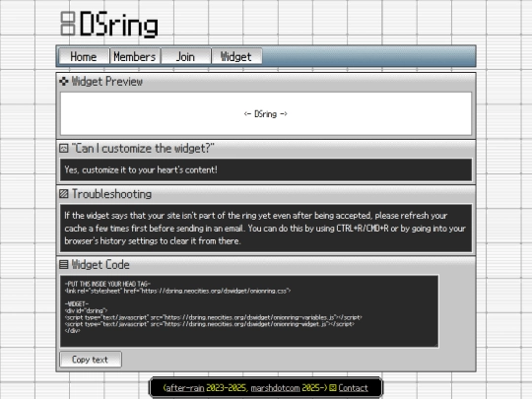Click the onionring-variables.js script line
The width and height of the screenshot is (532, 399).
tap(213, 317)
